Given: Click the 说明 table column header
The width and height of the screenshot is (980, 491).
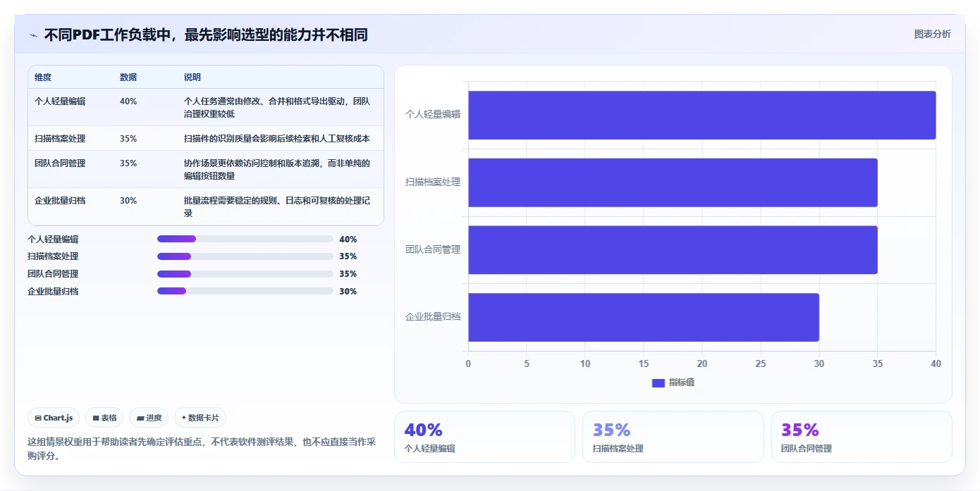Looking at the screenshot, I should 192,77.
